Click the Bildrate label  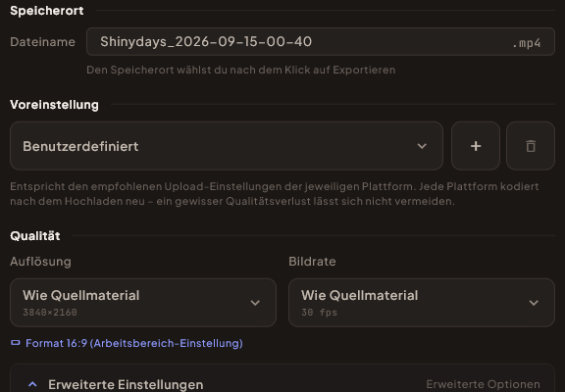[x=312, y=262]
